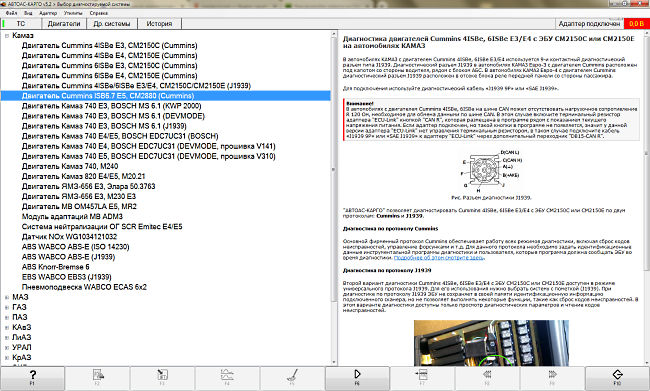Click the F4 graph chart icon
Viewport: 650px width, 391px height.
pyautogui.click(x=227, y=378)
